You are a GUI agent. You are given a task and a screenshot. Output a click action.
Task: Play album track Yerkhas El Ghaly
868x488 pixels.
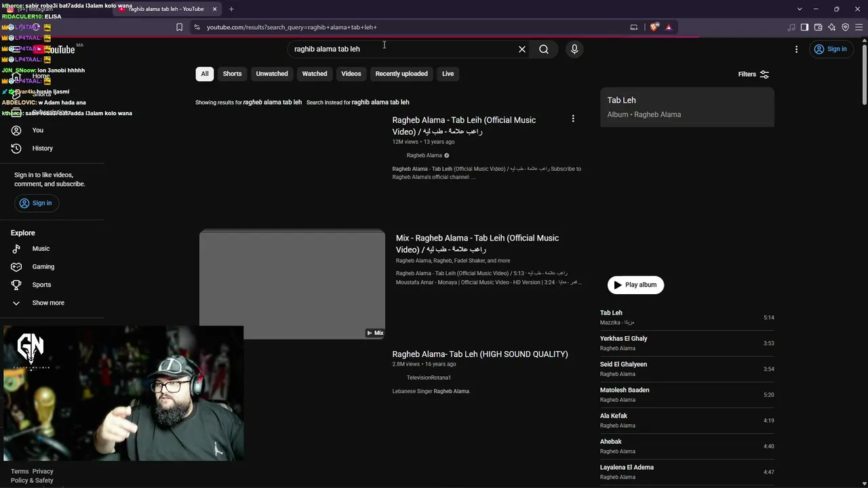(687, 343)
